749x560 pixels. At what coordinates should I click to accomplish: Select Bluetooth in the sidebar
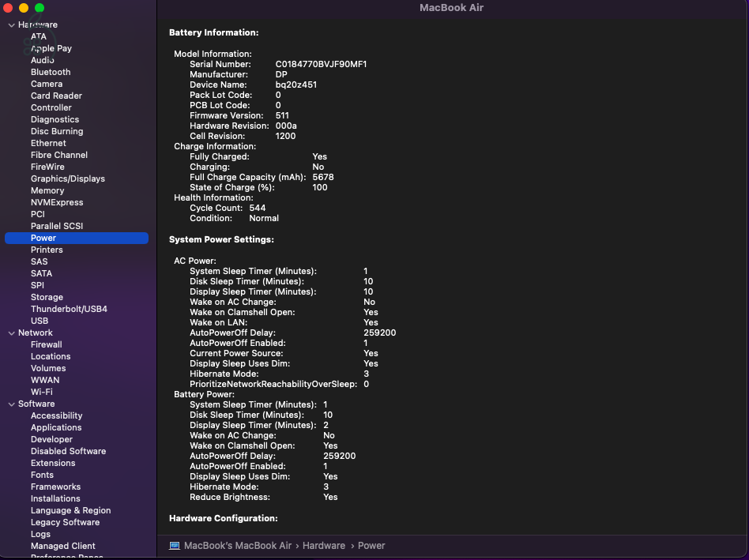point(51,72)
